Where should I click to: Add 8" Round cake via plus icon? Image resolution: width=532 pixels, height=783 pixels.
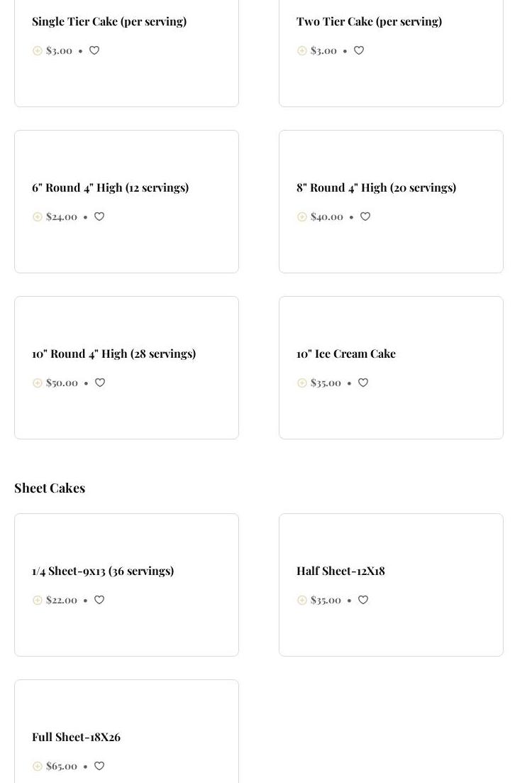[x=302, y=217]
